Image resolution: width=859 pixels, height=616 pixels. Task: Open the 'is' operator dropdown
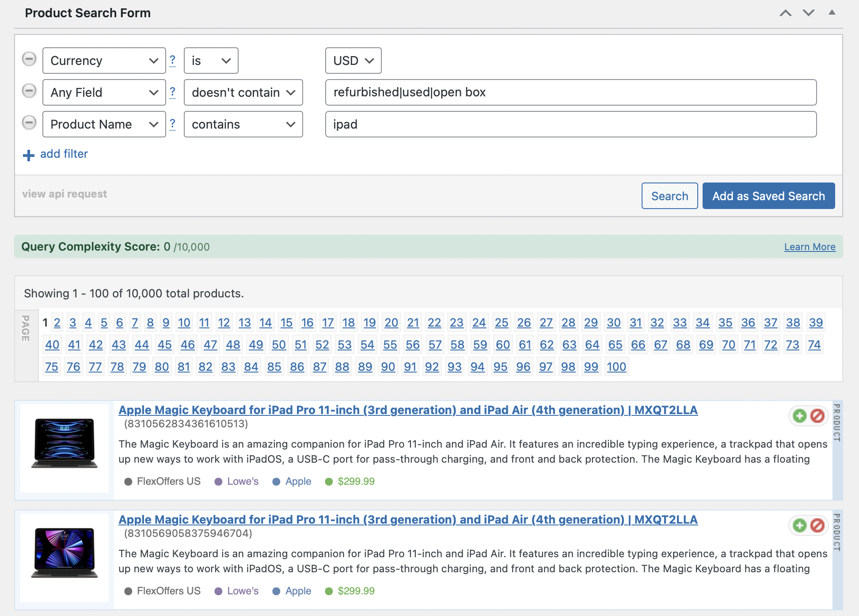pyautogui.click(x=211, y=61)
